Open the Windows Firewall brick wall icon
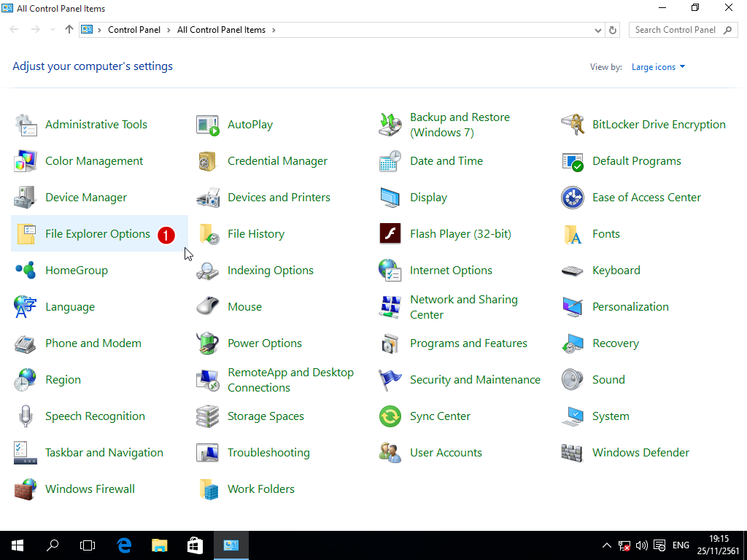Screen dimensions: 747x560 point(26,489)
